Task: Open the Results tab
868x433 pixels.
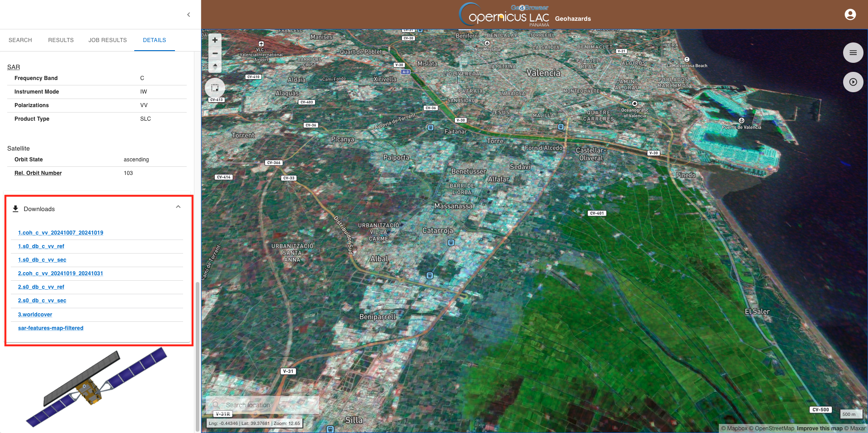Action: pyautogui.click(x=61, y=40)
